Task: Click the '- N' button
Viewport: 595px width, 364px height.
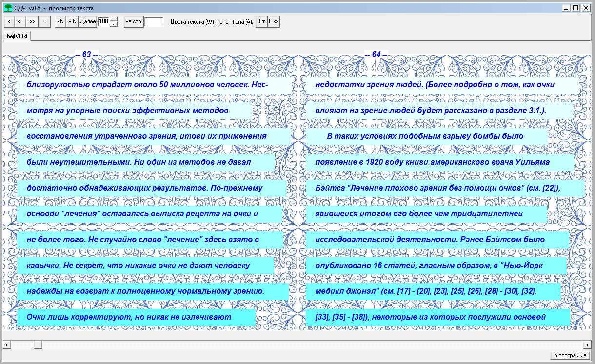Action: click(x=60, y=21)
